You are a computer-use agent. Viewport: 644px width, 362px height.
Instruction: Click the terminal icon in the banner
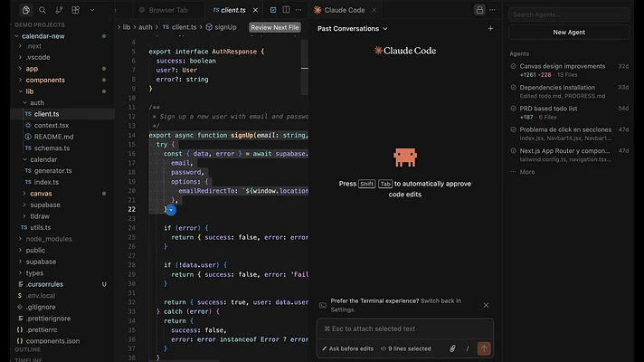pyautogui.click(x=323, y=305)
